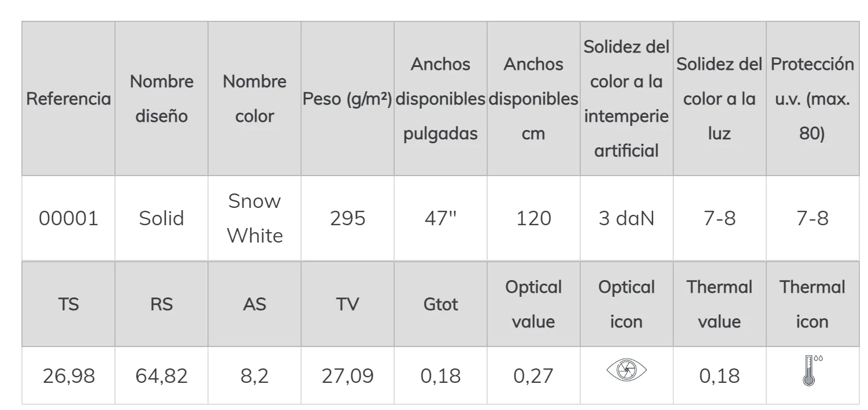Click the RS value 64,82
This screenshot has height=410, width=868.
[x=161, y=376]
